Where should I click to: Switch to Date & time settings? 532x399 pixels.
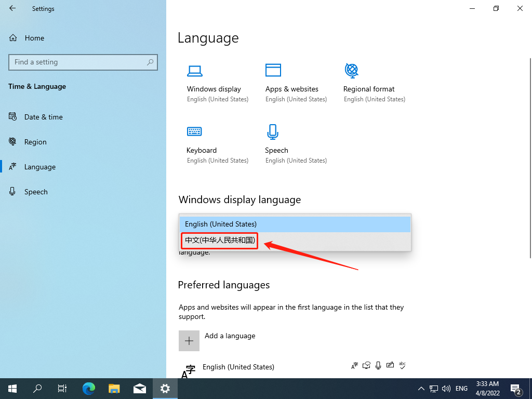[43, 116]
